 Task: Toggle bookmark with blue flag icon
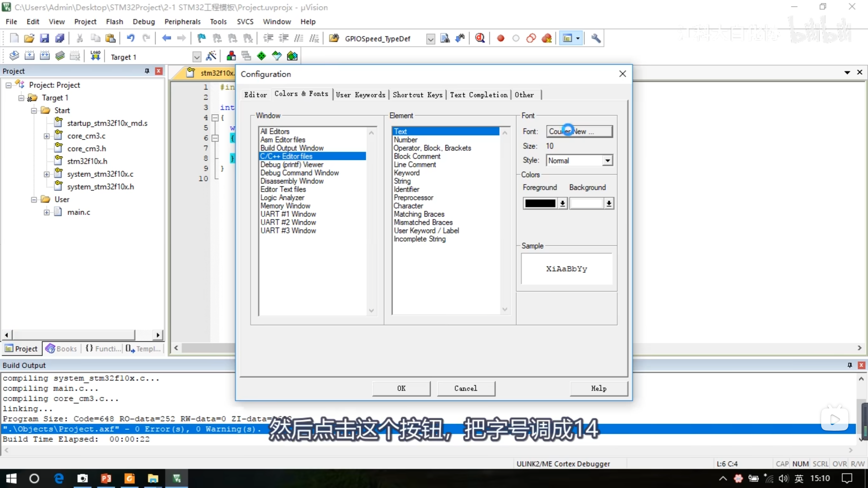coord(201,38)
